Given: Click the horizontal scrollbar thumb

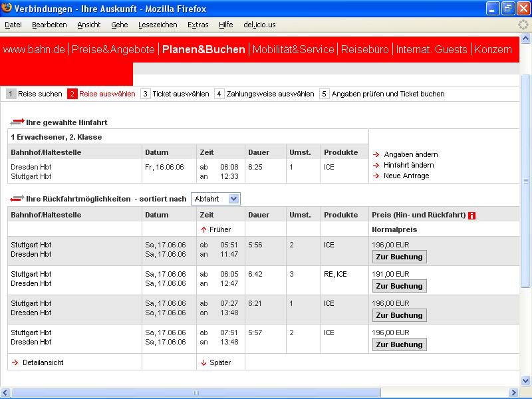Looking at the screenshot, I should pos(196,393).
